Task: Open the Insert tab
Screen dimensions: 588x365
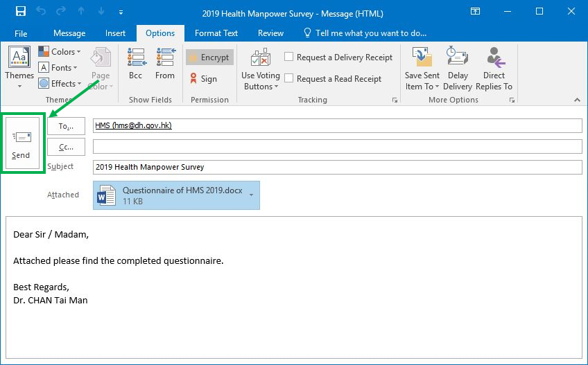Action: (116, 33)
